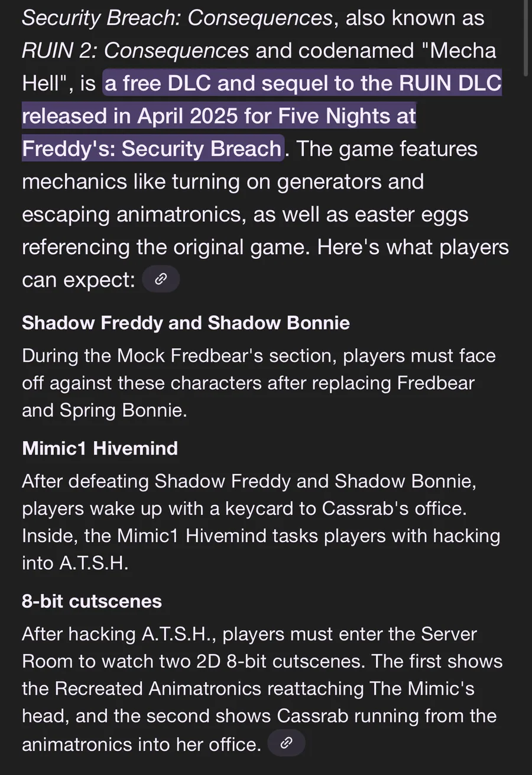Click the words "easter eggs" in the intro
Image resolution: width=532 pixels, height=775 pixels.
click(x=411, y=214)
